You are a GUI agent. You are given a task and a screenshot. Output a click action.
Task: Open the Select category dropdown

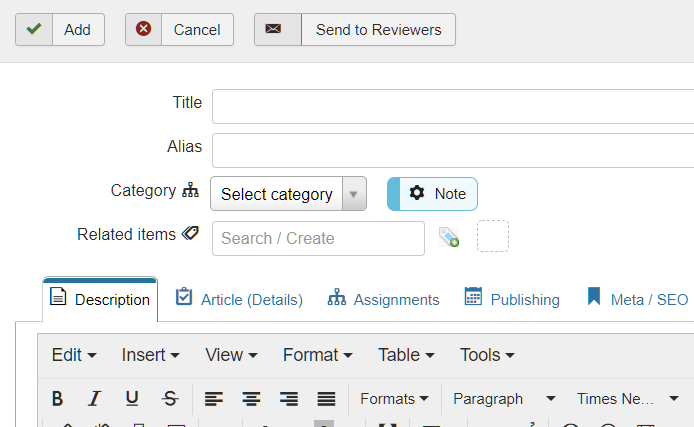click(288, 194)
